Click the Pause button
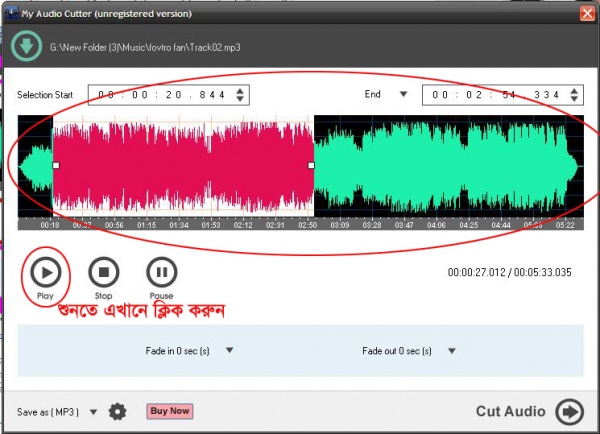Screen dimensions: 600x434 pos(162,272)
